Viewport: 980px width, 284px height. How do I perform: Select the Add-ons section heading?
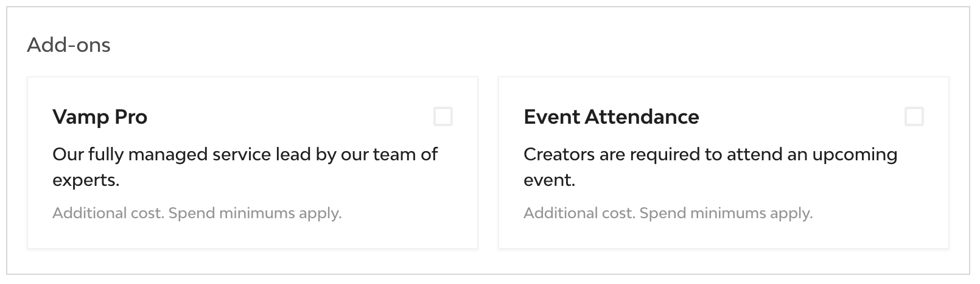pyautogui.click(x=69, y=45)
